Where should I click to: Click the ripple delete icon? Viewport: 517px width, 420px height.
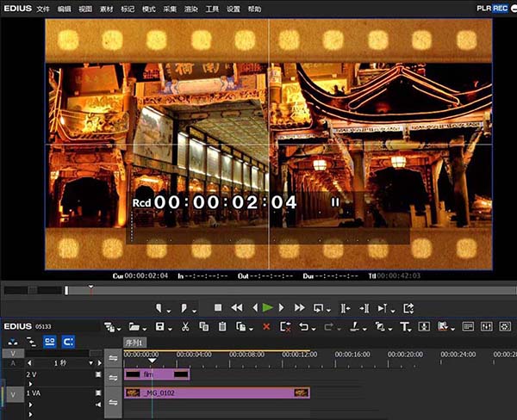285,326
